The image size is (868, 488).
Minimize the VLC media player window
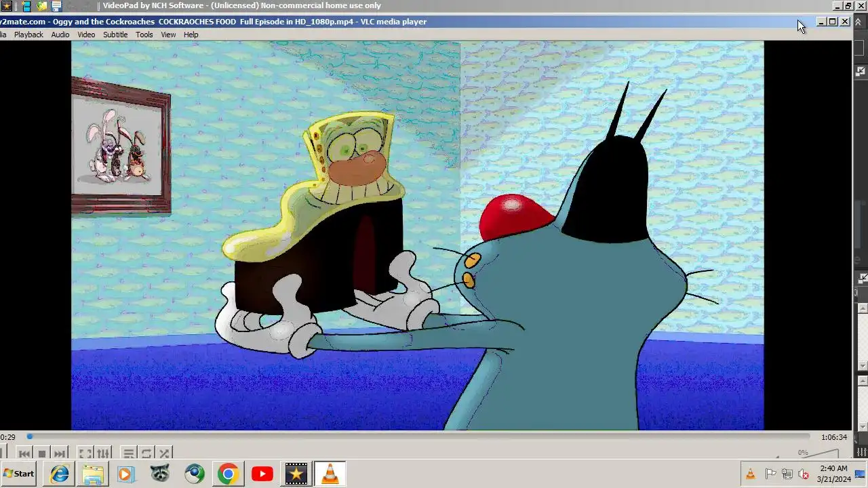pyautogui.click(x=821, y=22)
